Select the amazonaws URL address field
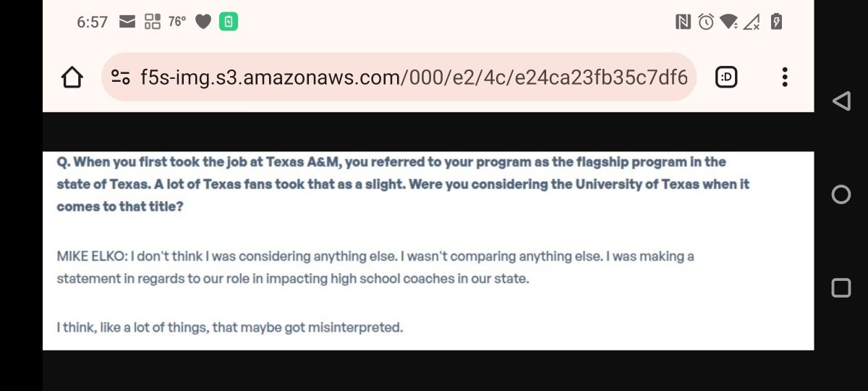868x391 pixels. tap(399, 77)
